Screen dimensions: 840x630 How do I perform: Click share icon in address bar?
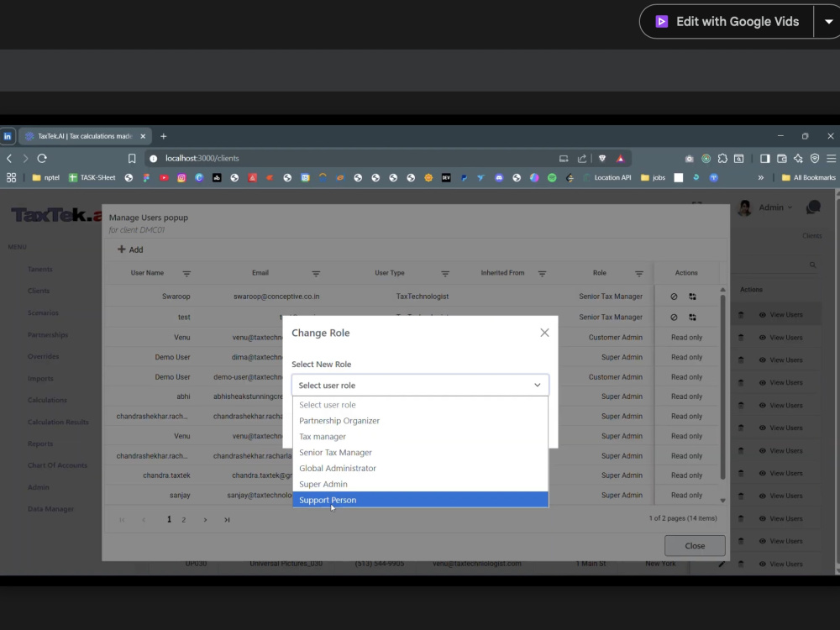coord(582,158)
